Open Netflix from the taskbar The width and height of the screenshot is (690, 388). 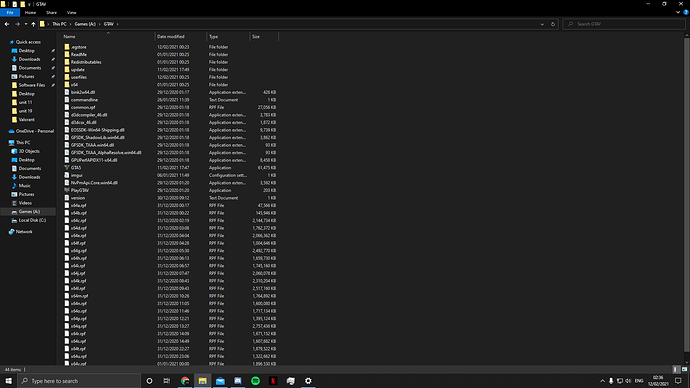[x=273, y=381]
